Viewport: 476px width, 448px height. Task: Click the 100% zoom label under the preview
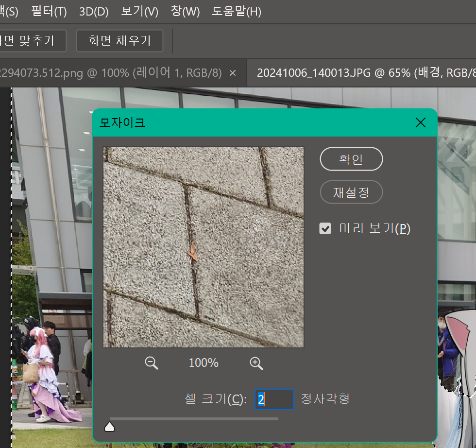(203, 363)
